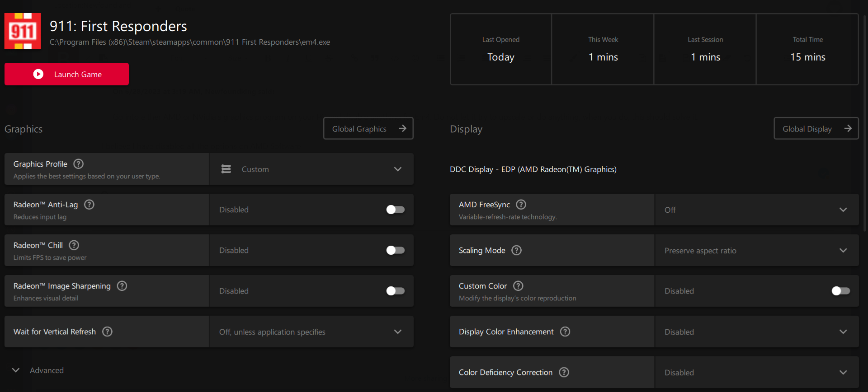Open Global Display settings
868x392 pixels.
click(x=816, y=129)
